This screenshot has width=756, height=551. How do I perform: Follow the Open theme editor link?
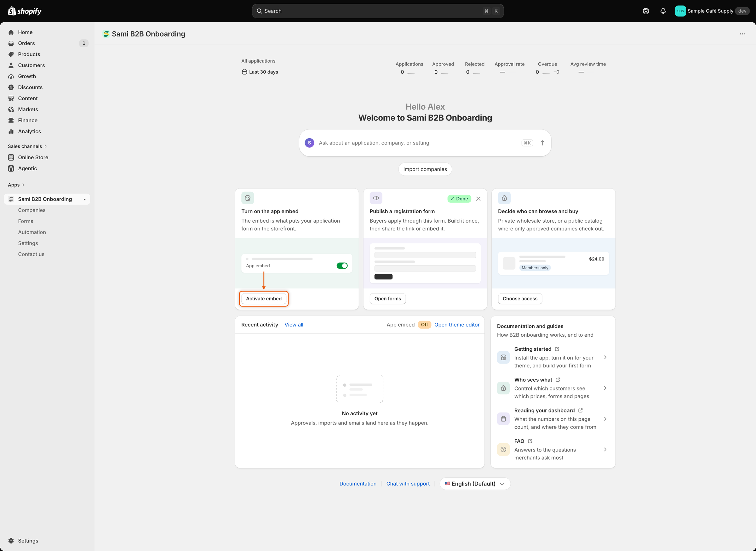coord(457,325)
